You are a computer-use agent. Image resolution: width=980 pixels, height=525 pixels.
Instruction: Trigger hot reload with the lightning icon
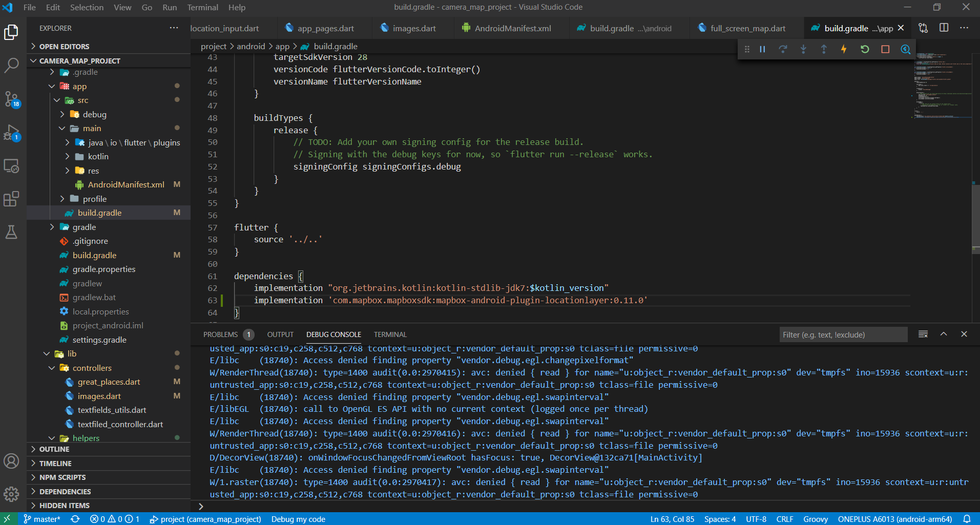point(844,49)
